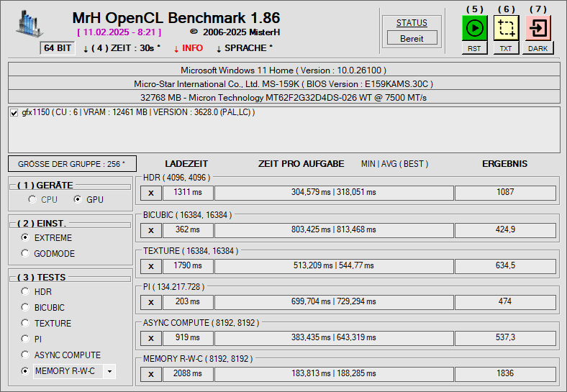Open the red INFO menu
The image size is (567, 392).
189,48
